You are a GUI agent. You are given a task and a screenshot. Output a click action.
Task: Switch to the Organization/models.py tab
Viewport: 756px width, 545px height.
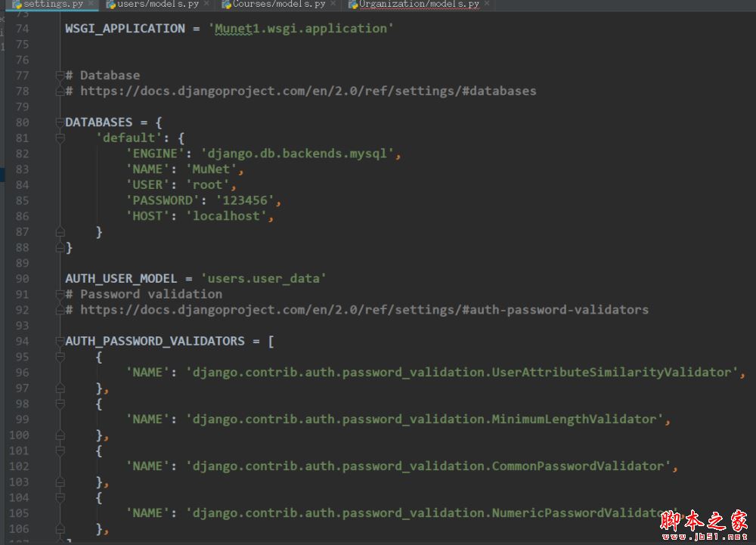419,5
